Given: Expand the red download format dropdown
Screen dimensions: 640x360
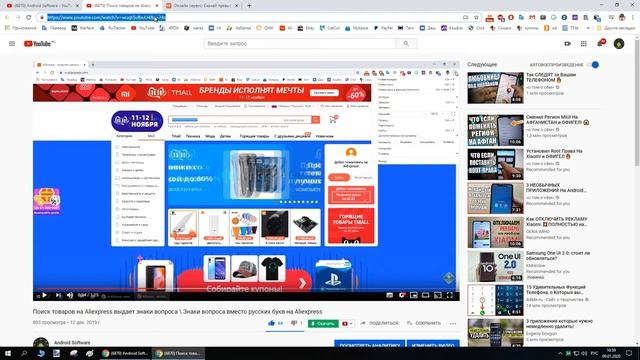Looking at the screenshot, I should pos(347,324).
